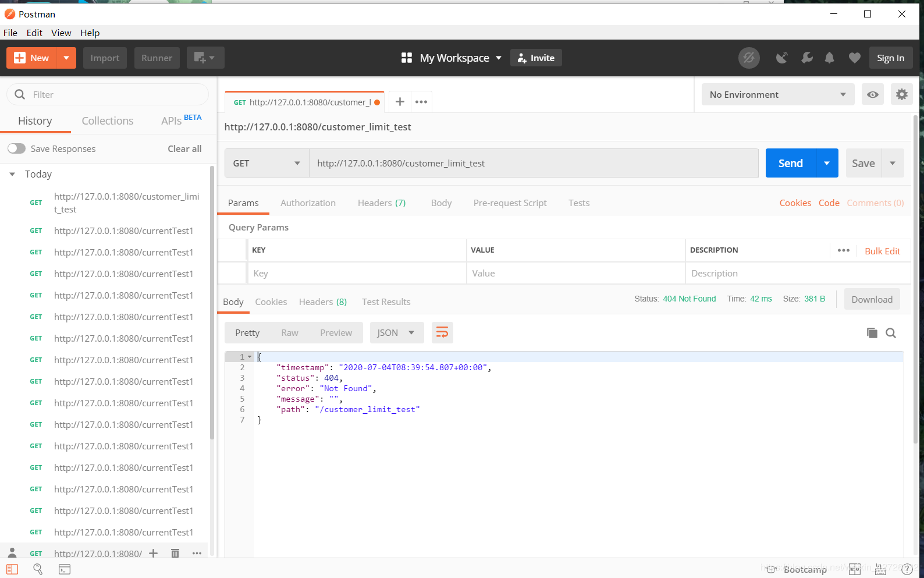Open the New button dropdown arrow
924x578 pixels.
(x=66, y=58)
